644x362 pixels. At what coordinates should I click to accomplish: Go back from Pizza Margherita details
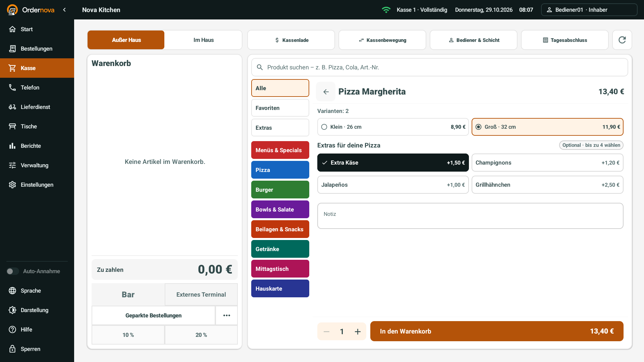[326, 92]
